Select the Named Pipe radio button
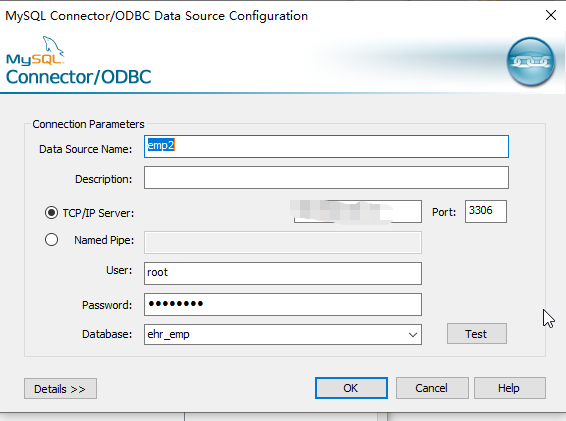The height and width of the screenshot is (421, 566). coord(51,240)
